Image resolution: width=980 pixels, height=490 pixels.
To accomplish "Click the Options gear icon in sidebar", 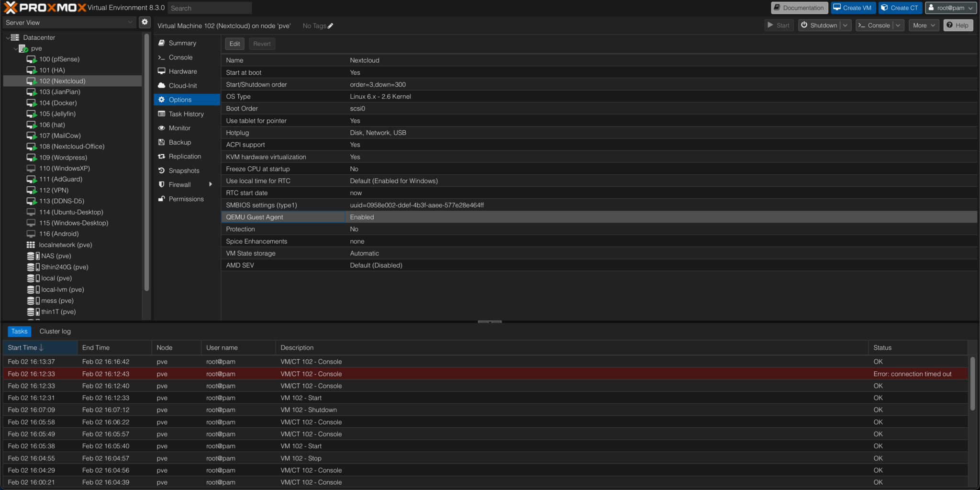I will tap(162, 100).
